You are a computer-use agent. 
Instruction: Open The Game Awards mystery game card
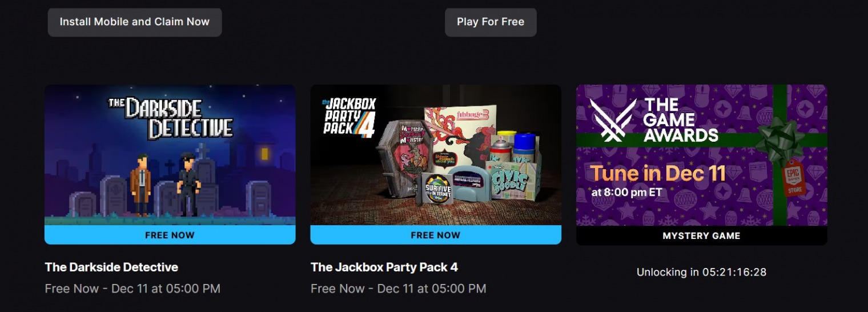701,165
